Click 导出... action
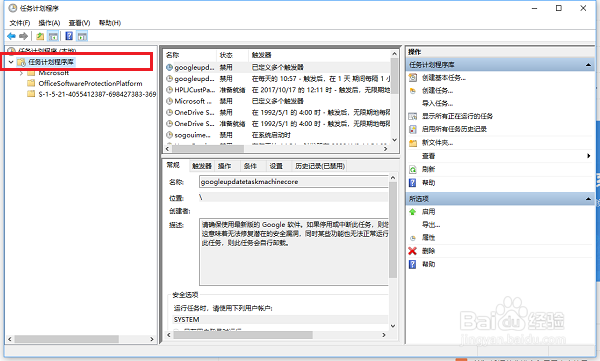Screen dimensions: 600x361 click(x=431, y=225)
